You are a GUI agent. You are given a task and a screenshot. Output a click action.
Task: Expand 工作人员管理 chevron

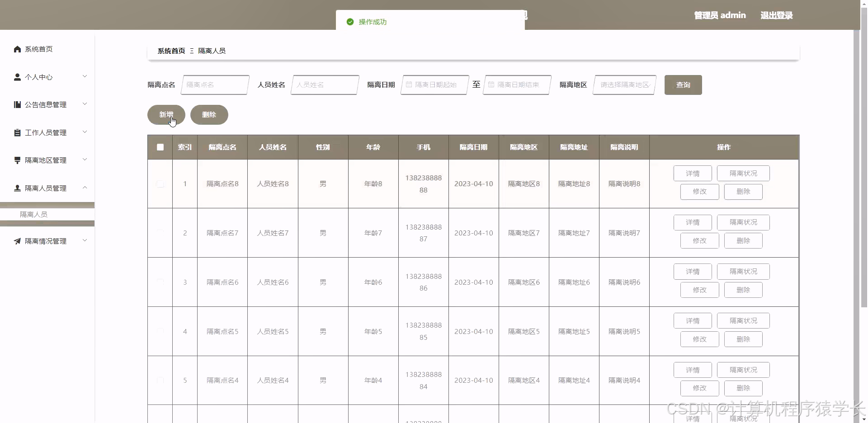[85, 132]
